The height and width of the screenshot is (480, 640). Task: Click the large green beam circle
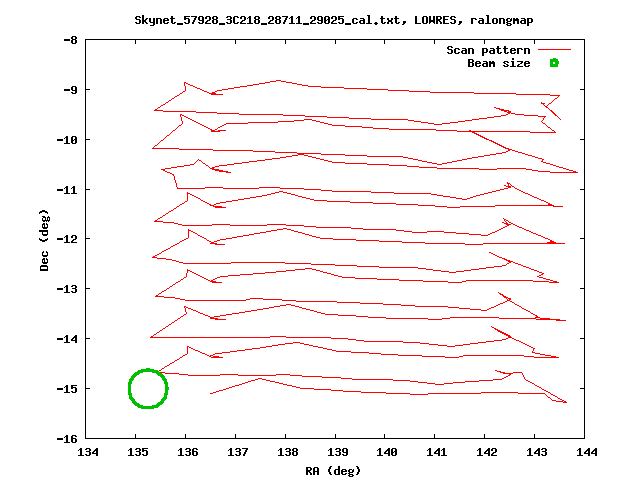coord(148,388)
